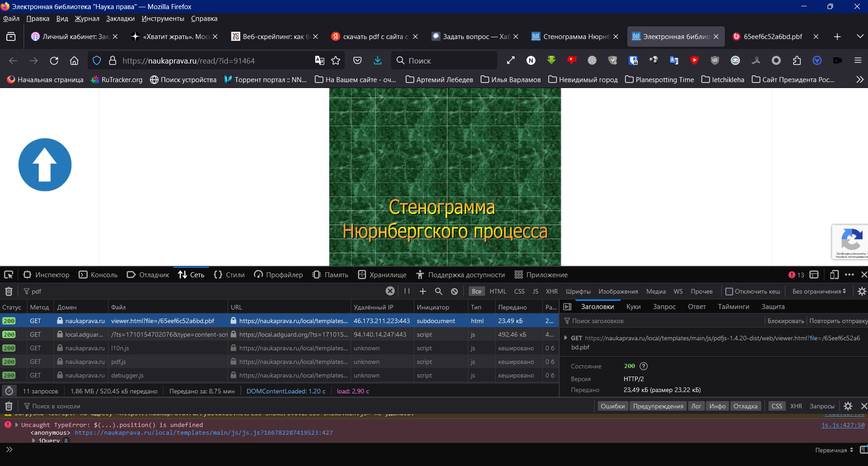Open the Инструменты menu
868x466 pixels.
(x=163, y=19)
